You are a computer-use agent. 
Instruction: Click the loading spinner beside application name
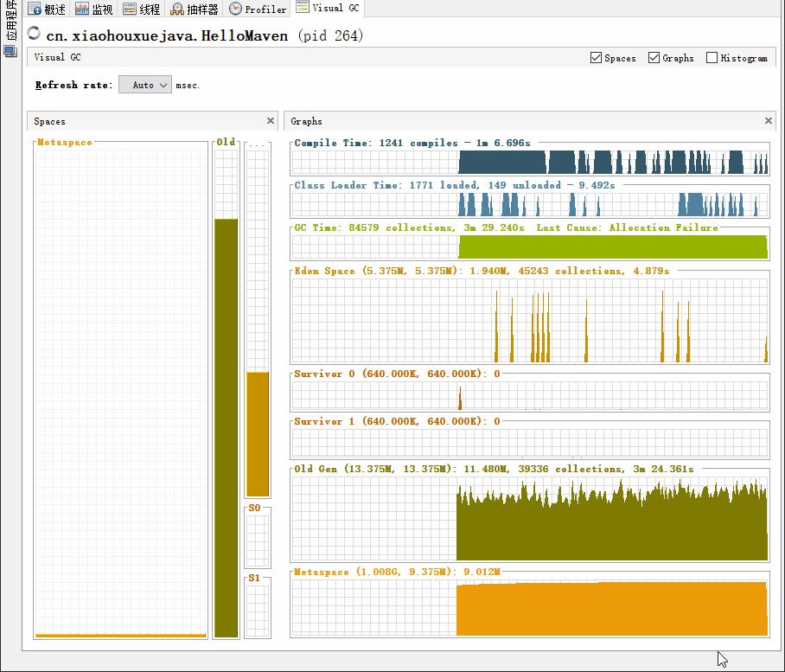[34, 33]
